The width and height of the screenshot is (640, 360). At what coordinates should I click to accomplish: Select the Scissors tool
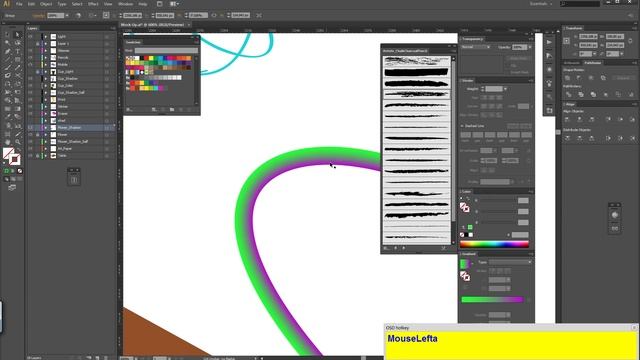tap(17, 76)
